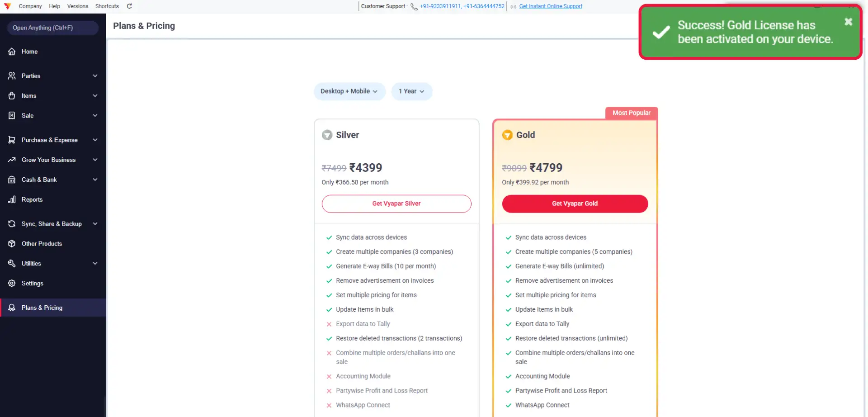
Task: Click the Settings gear icon
Action: pyautogui.click(x=12, y=283)
